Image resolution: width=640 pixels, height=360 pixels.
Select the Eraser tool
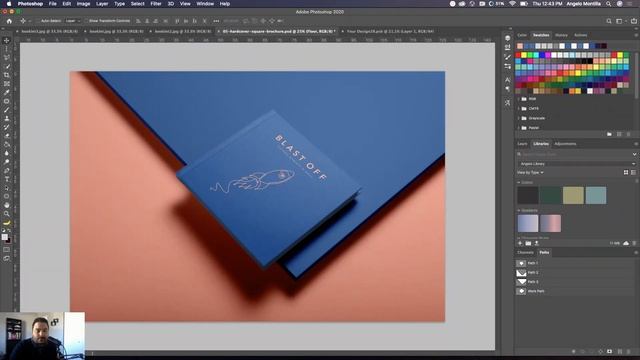tap(7, 136)
